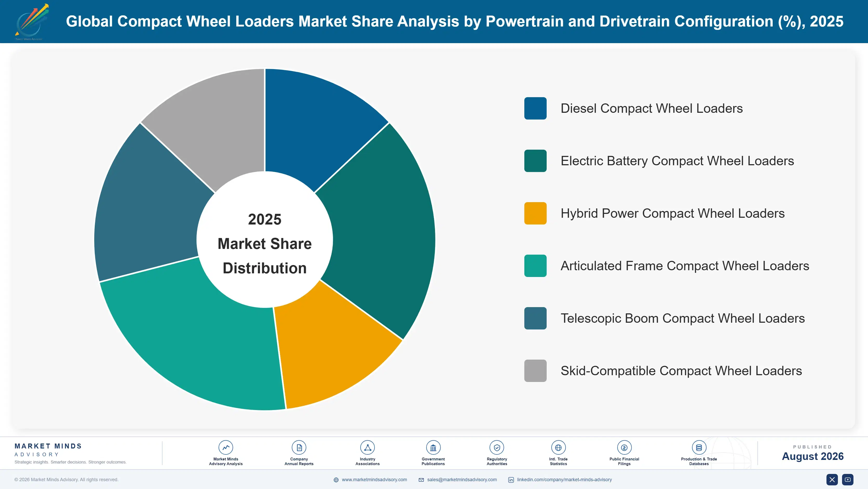Screen dimensions: 868x489
Task: Open linkedin.com/company/market-minds-advisory link
Action: [x=564, y=480]
